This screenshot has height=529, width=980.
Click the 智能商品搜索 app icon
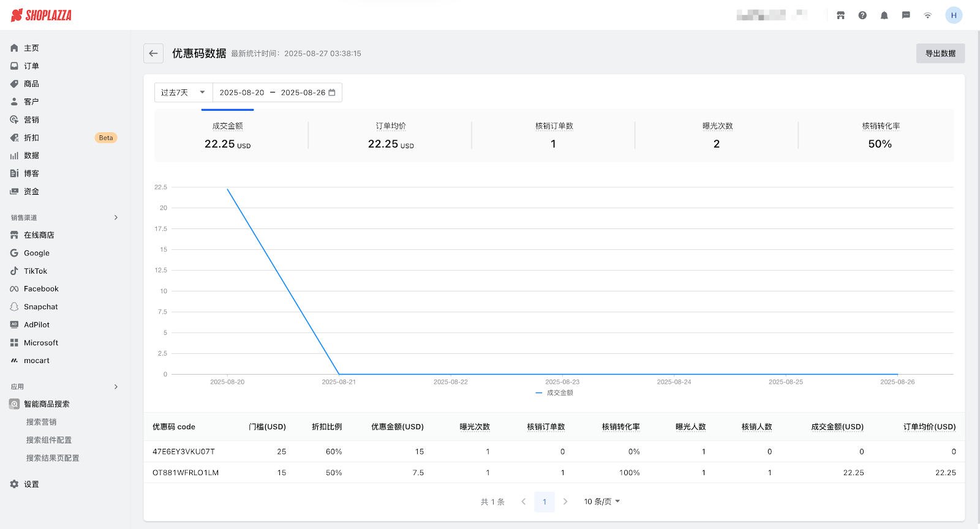coord(14,404)
